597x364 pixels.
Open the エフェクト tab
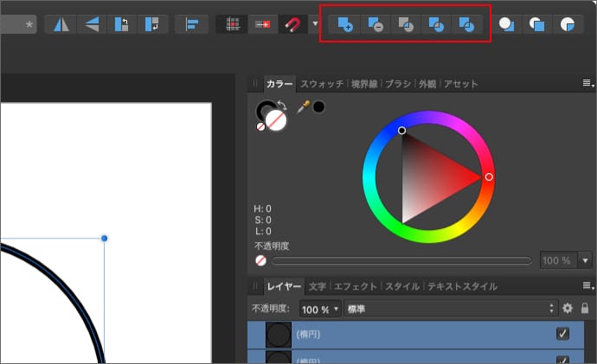[x=356, y=286]
